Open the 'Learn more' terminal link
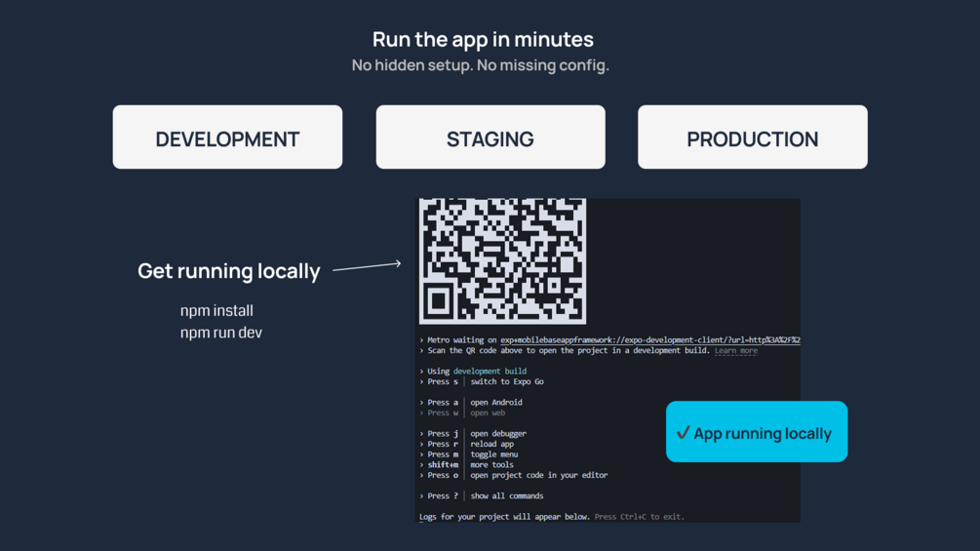980x551 pixels. pyautogui.click(x=735, y=350)
